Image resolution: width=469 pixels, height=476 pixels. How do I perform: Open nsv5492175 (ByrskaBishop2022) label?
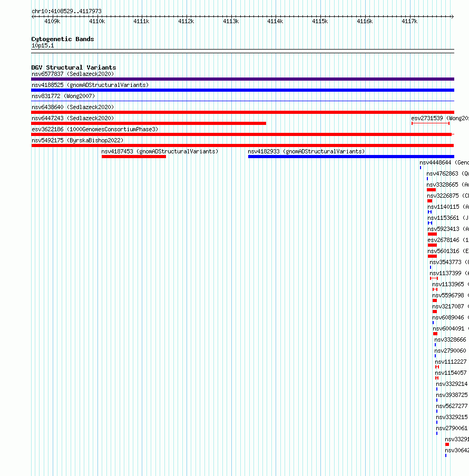coord(77,140)
